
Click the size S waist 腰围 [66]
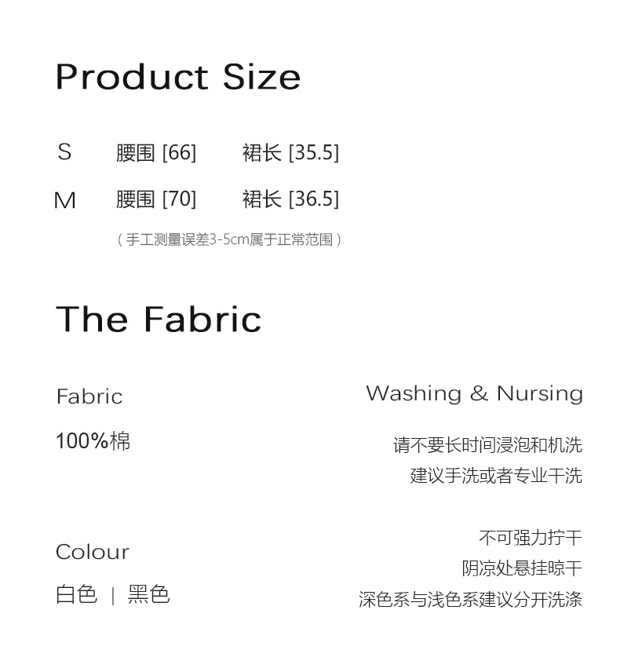tap(156, 153)
